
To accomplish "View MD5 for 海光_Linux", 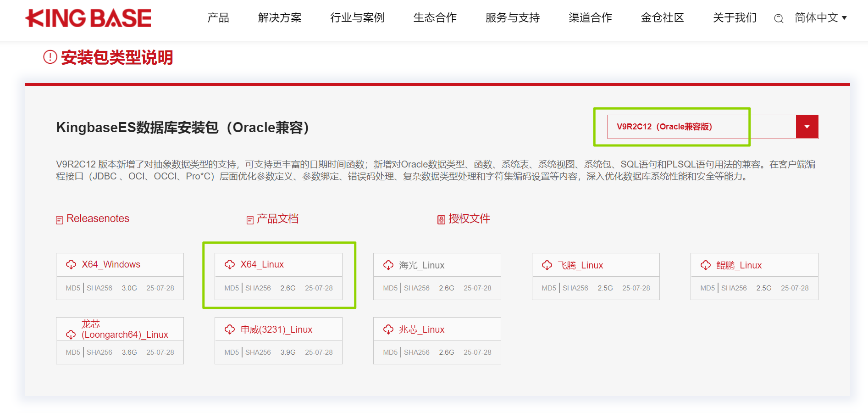I will (x=390, y=288).
